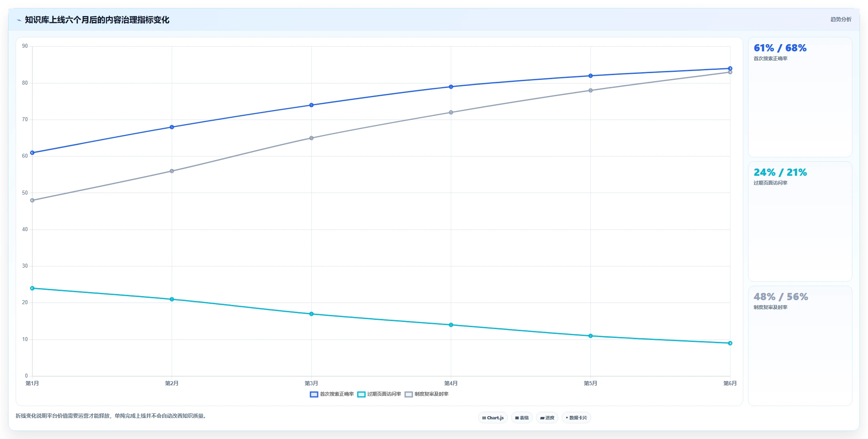868x439 pixels.
Task: Click the 24% / 21% stat value
Action: pos(780,173)
